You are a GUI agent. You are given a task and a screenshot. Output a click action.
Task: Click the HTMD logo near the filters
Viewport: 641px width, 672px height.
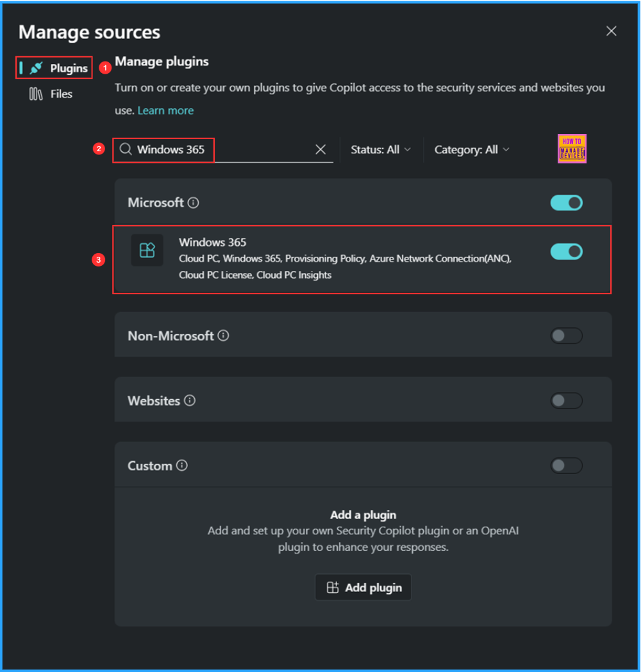pyautogui.click(x=572, y=149)
